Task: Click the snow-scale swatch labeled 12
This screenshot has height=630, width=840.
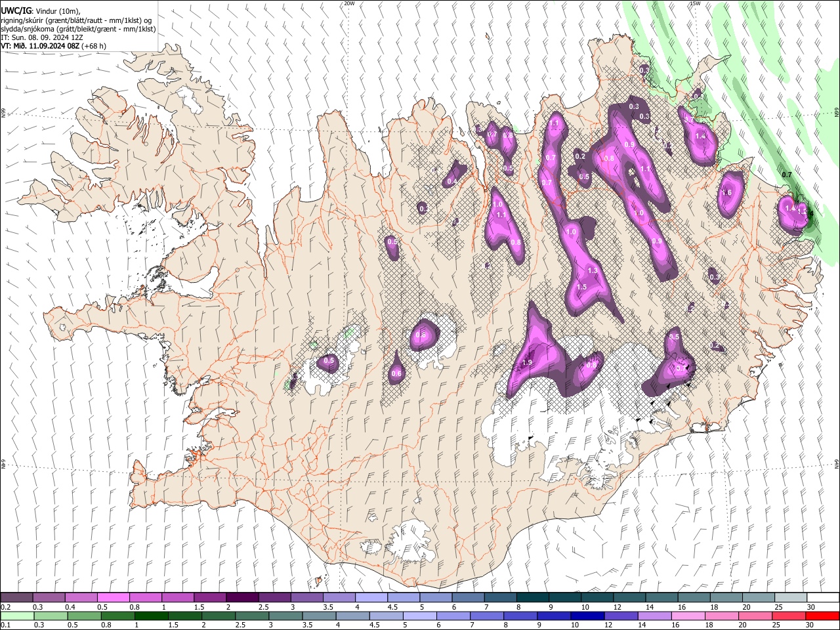Action: 629,598
